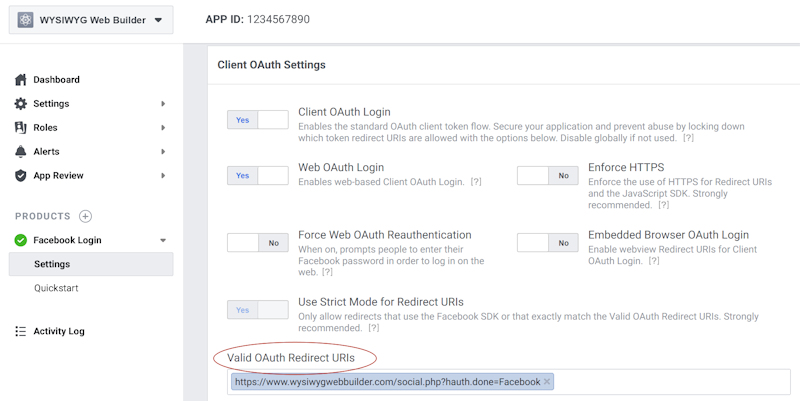
Task: Open Dashboard in sidebar
Action: (x=56, y=80)
